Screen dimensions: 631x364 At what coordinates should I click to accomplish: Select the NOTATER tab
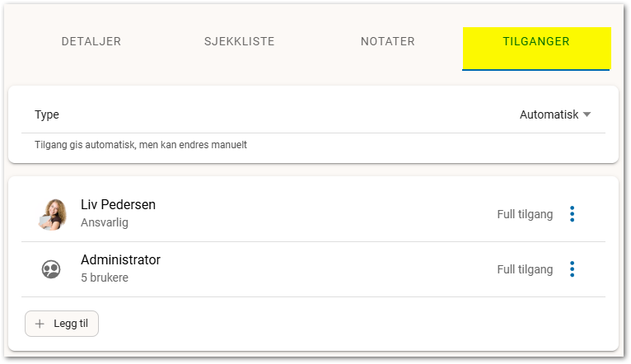click(x=387, y=41)
